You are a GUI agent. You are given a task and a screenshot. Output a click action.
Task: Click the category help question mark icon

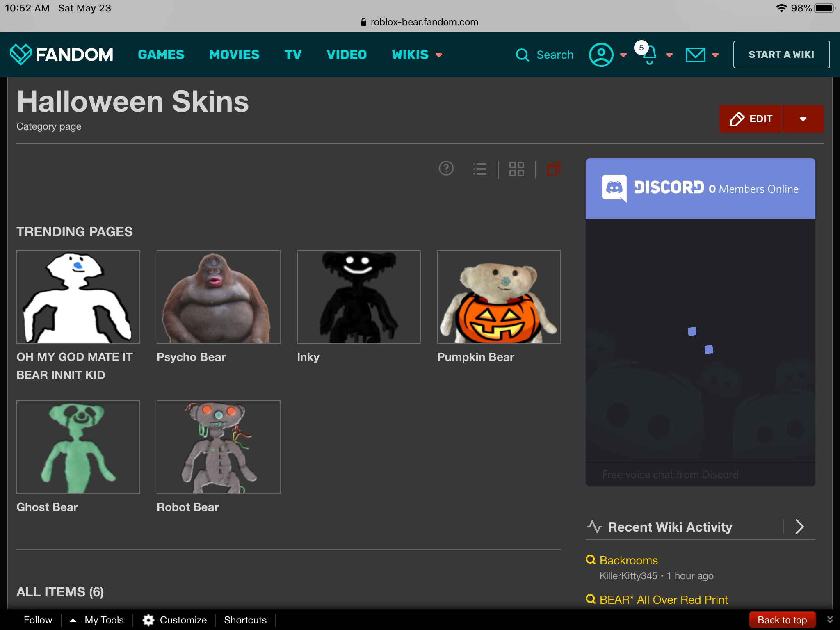(446, 168)
